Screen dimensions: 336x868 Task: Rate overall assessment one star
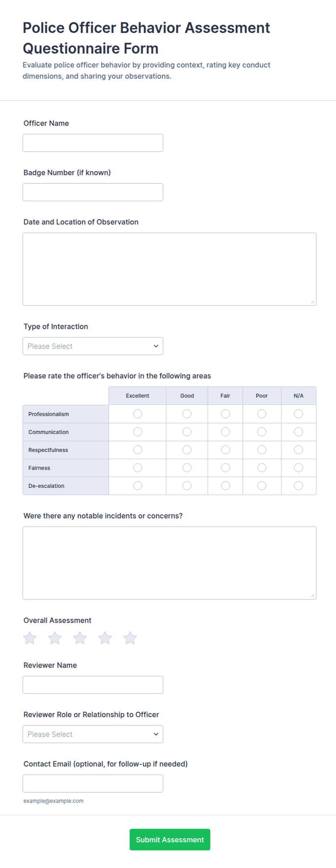(30, 638)
